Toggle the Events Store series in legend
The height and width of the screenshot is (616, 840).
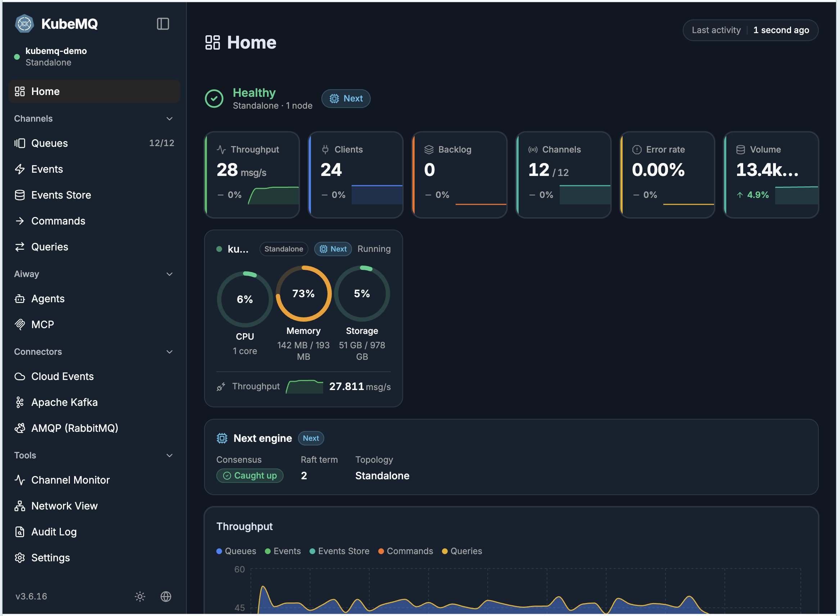(x=339, y=551)
